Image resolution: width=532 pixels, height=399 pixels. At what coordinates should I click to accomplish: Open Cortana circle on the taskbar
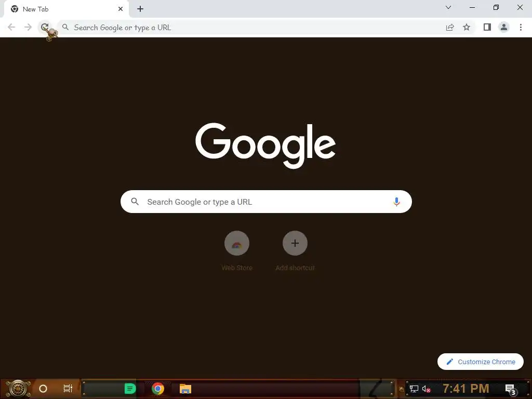point(43,389)
